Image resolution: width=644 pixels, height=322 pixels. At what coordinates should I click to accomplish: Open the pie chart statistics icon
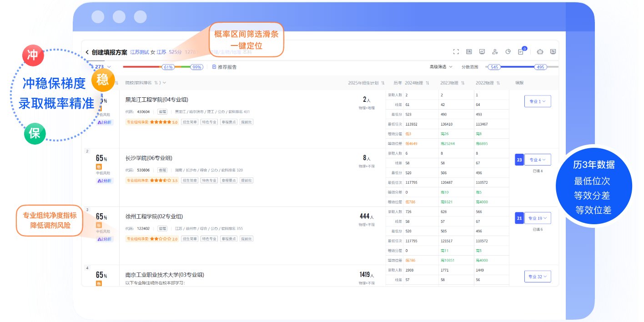coord(508,52)
